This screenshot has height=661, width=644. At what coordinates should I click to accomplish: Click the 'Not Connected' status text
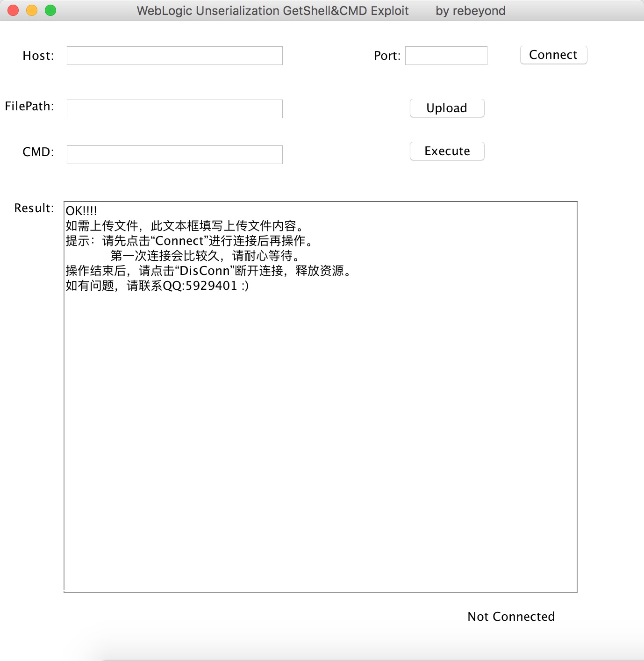(511, 617)
